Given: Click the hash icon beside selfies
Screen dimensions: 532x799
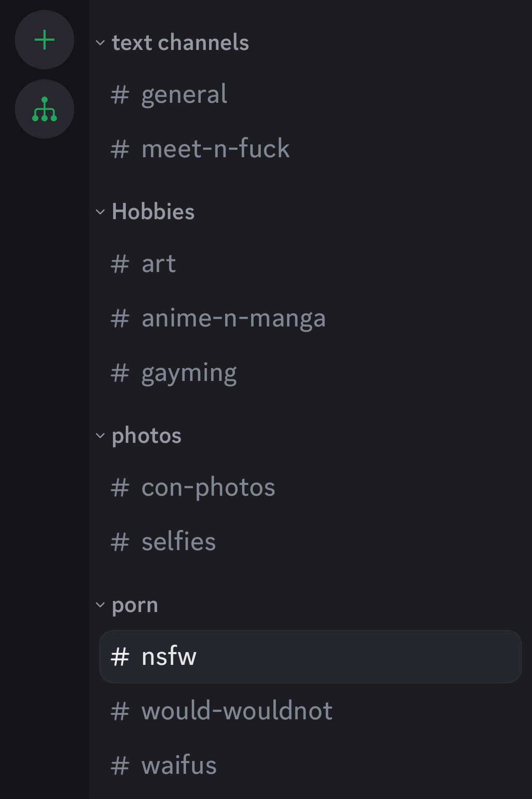Looking at the screenshot, I should pos(120,542).
